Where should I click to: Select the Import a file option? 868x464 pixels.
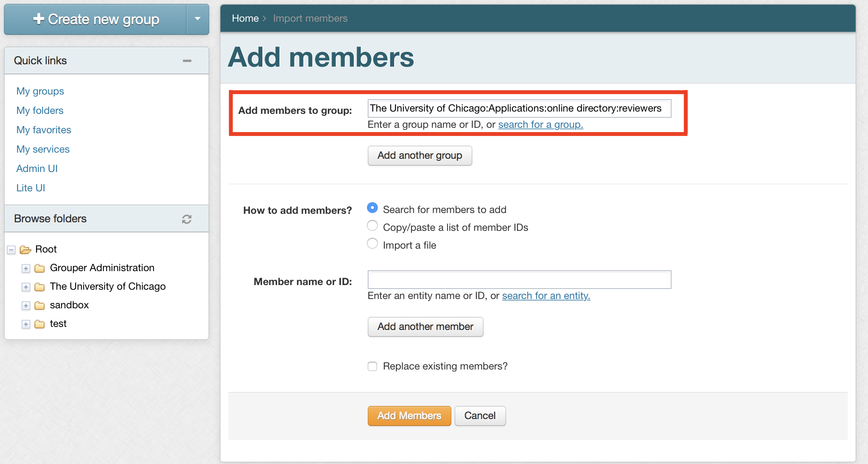(372, 244)
